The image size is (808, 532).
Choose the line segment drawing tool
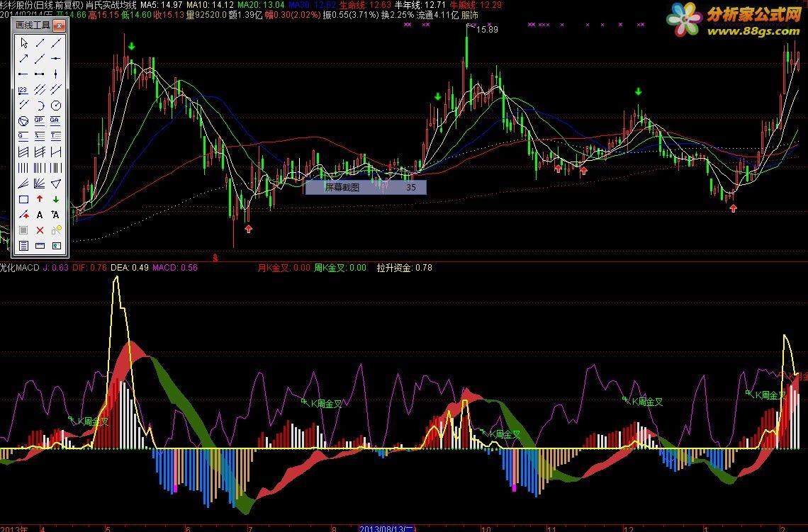(40, 43)
